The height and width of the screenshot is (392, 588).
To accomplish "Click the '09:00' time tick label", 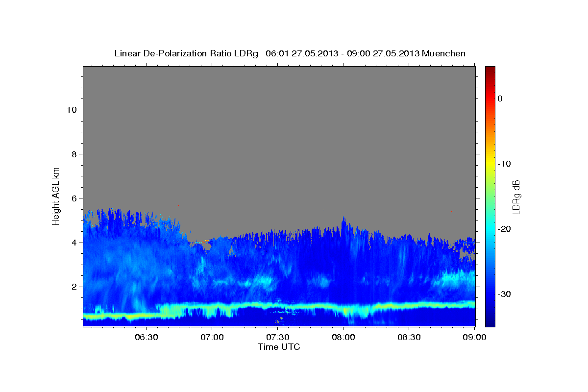I will [475, 338].
